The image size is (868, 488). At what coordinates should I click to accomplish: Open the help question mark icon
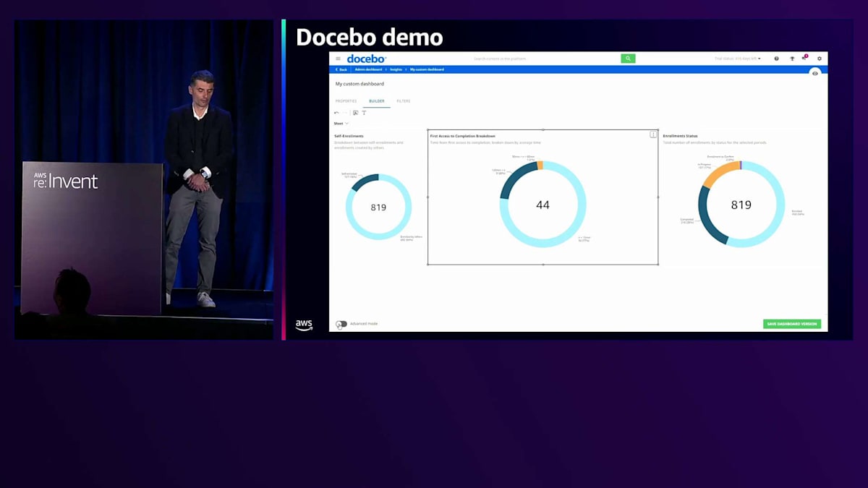[x=776, y=59]
